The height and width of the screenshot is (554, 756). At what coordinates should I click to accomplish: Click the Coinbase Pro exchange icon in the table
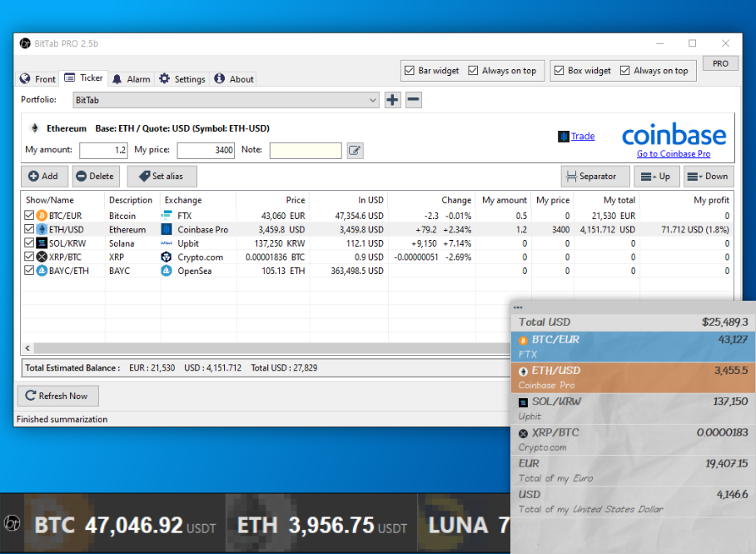pyautogui.click(x=165, y=229)
